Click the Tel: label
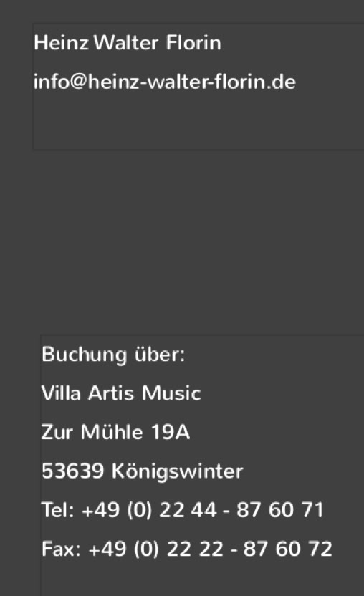364x596 pixels. tap(57, 510)
